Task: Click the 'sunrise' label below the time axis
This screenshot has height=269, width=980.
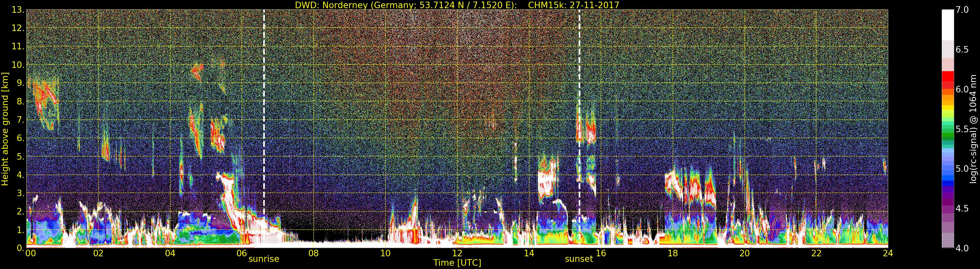Action: tap(264, 259)
